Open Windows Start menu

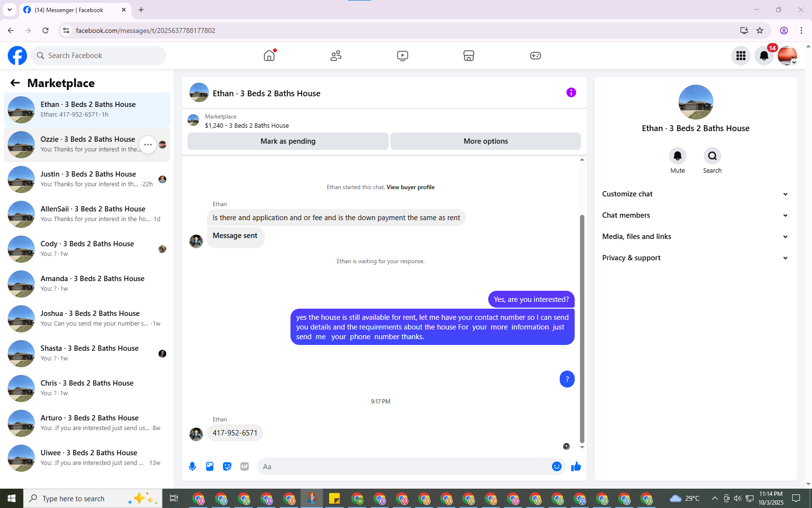[12, 498]
